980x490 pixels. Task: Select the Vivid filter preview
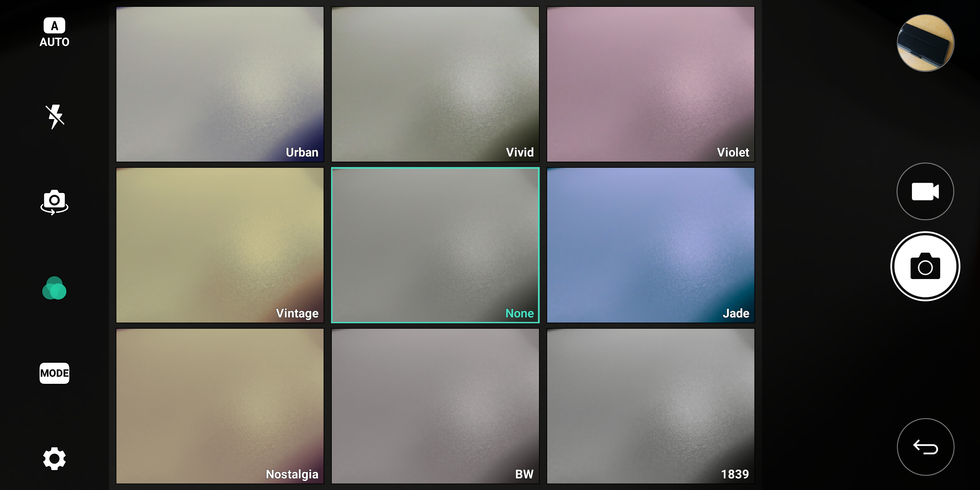click(435, 84)
